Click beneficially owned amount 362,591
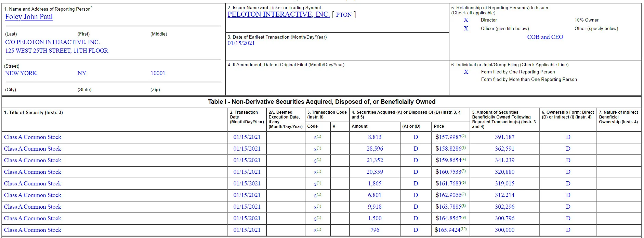The image size is (644, 238). coord(504,149)
